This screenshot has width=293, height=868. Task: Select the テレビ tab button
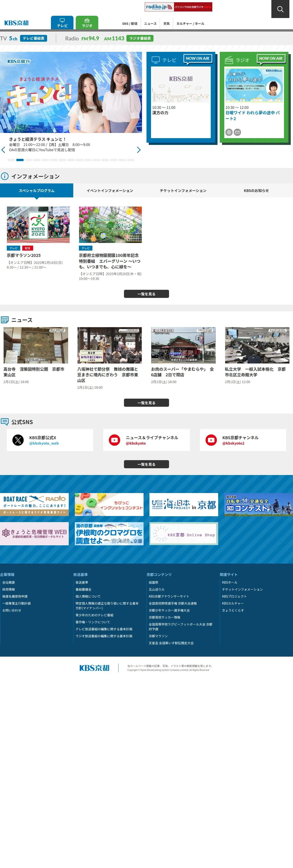tap(62, 23)
